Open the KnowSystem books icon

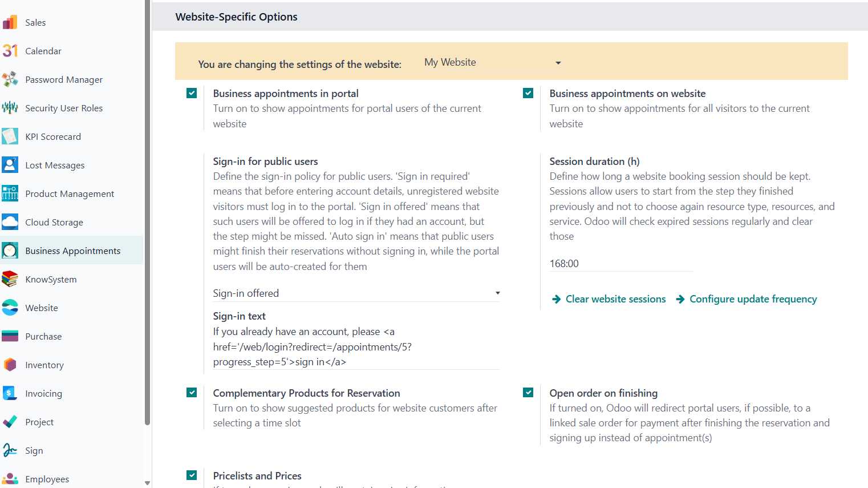(x=10, y=279)
